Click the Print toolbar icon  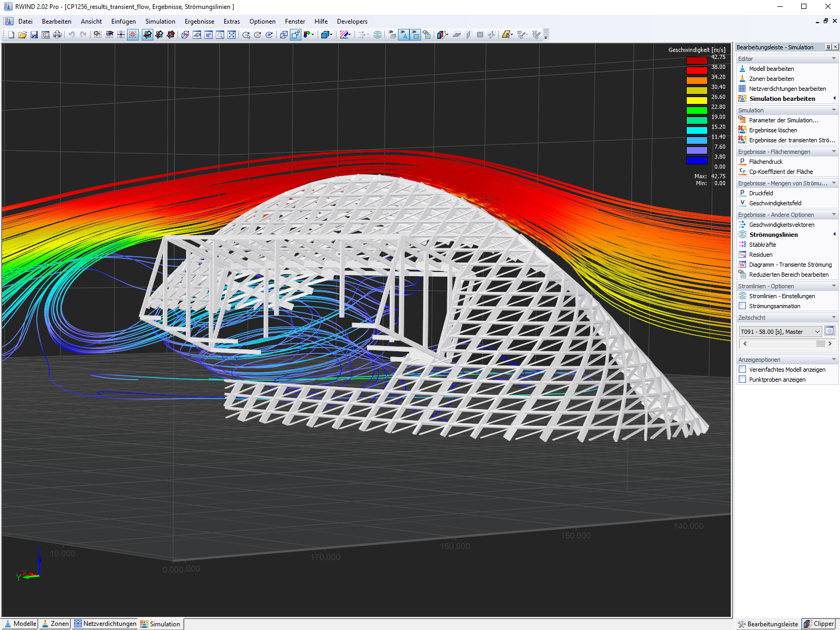pos(57,35)
